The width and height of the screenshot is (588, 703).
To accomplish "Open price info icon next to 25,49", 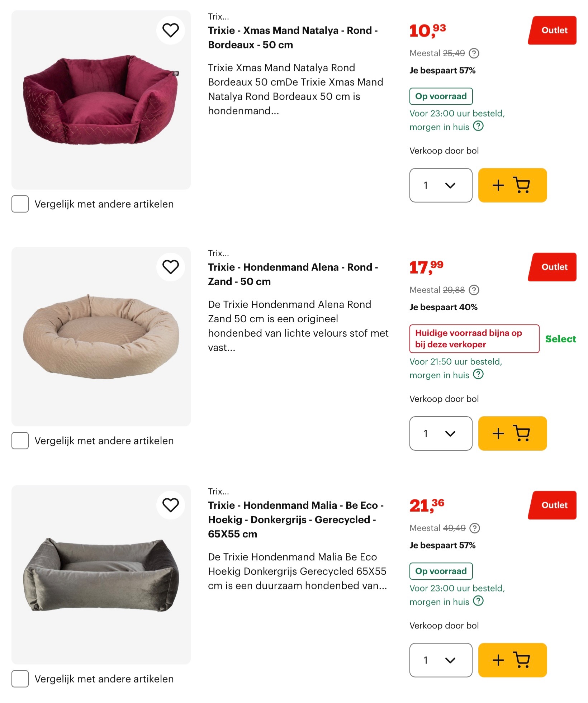I will tap(474, 53).
